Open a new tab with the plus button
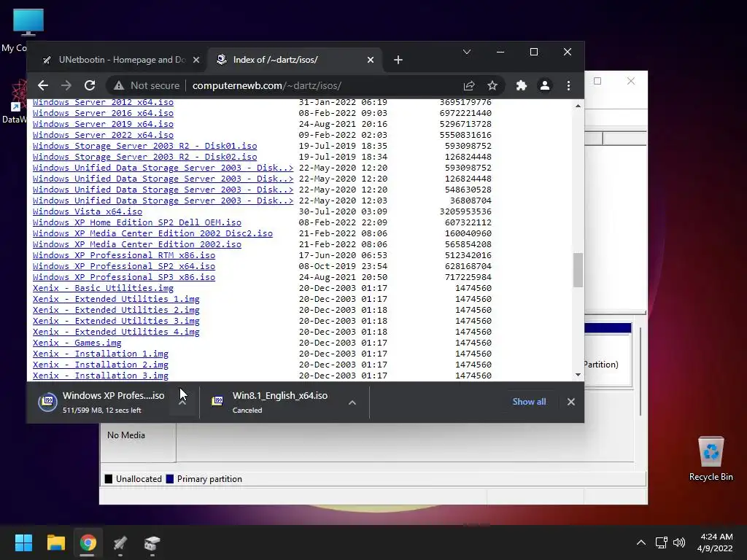The image size is (747, 560). click(398, 60)
